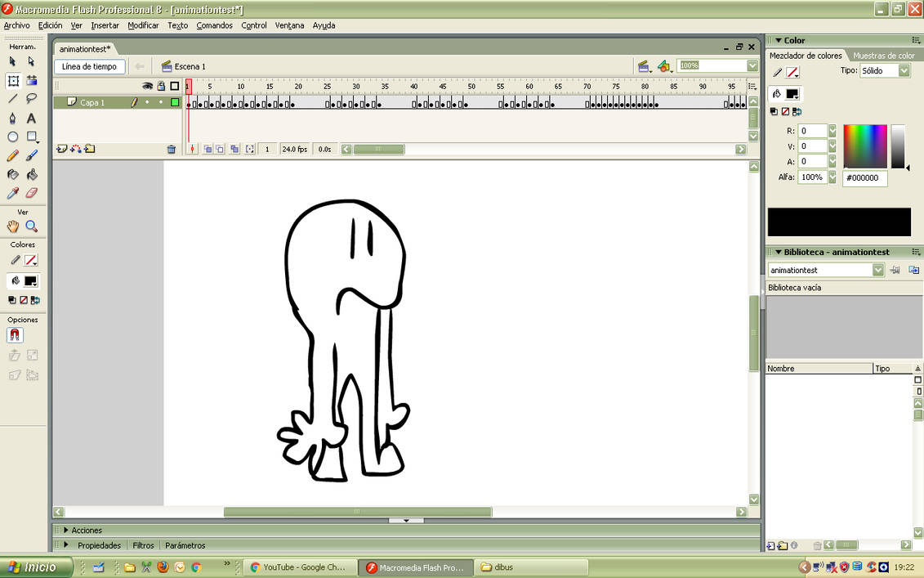Open the R value arrow dropdown
Viewport: 924px width, 578px height.
(x=832, y=131)
